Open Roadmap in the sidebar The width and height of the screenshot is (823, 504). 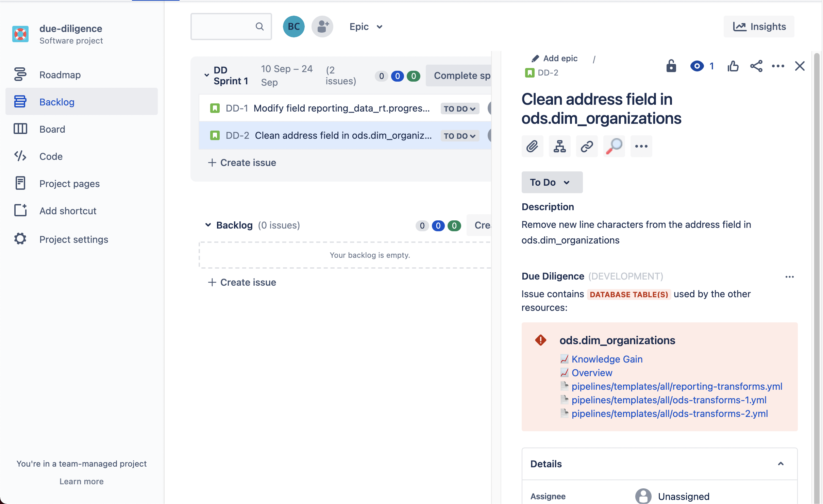tap(60, 75)
